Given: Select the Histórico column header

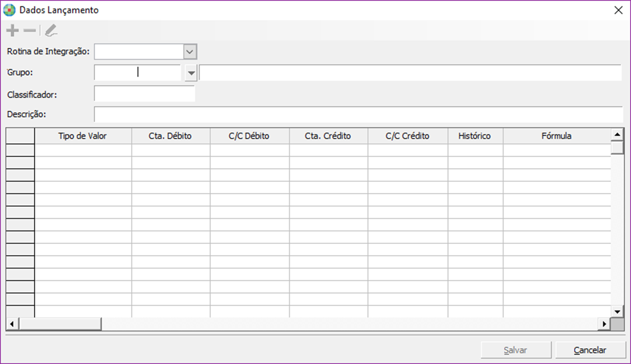Looking at the screenshot, I should [476, 136].
